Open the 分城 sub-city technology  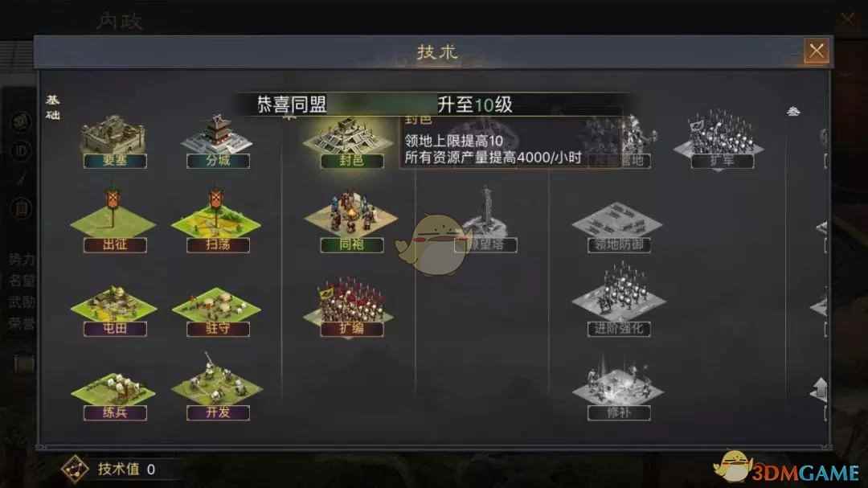218,141
